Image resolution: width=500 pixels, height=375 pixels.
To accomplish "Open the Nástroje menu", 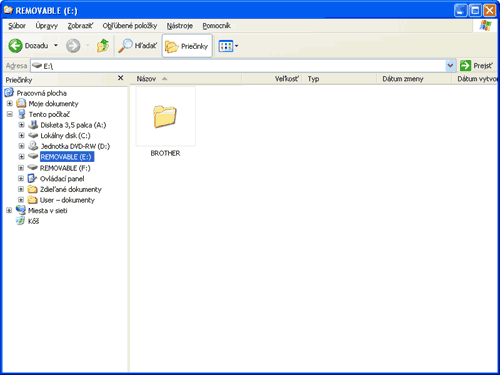I will 180,26.
